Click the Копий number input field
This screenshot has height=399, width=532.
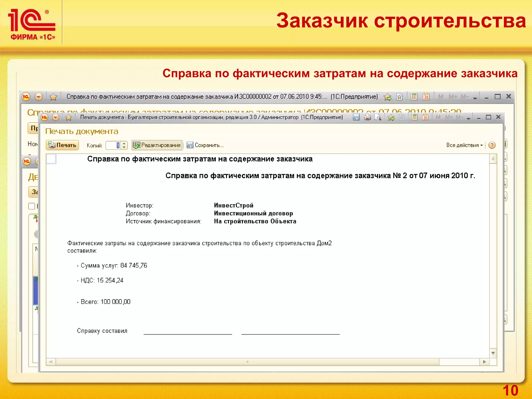point(113,145)
